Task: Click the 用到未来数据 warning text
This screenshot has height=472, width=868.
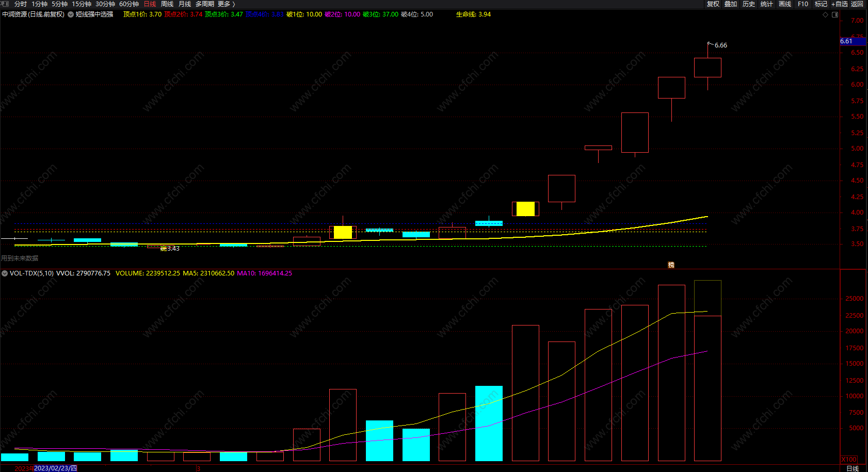Action: tap(20, 258)
